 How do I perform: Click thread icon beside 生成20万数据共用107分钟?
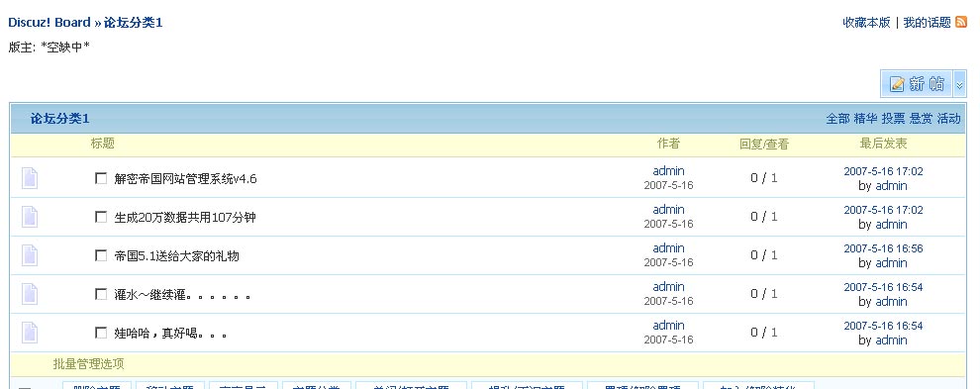point(30,217)
